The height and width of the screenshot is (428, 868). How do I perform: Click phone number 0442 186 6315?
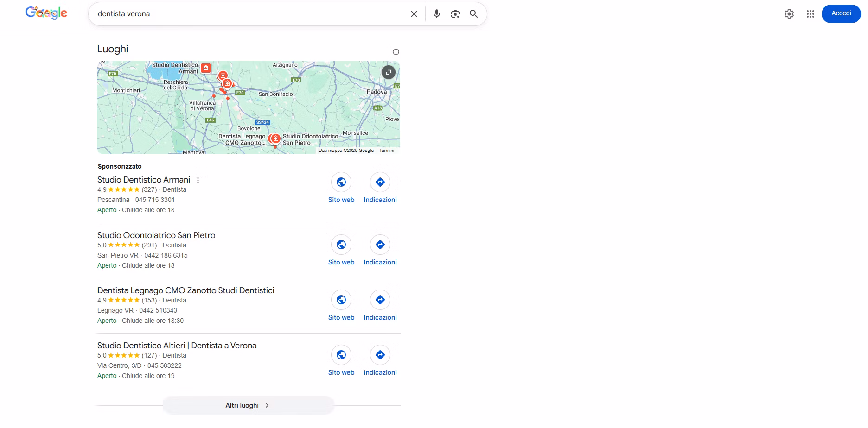[166, 255]
